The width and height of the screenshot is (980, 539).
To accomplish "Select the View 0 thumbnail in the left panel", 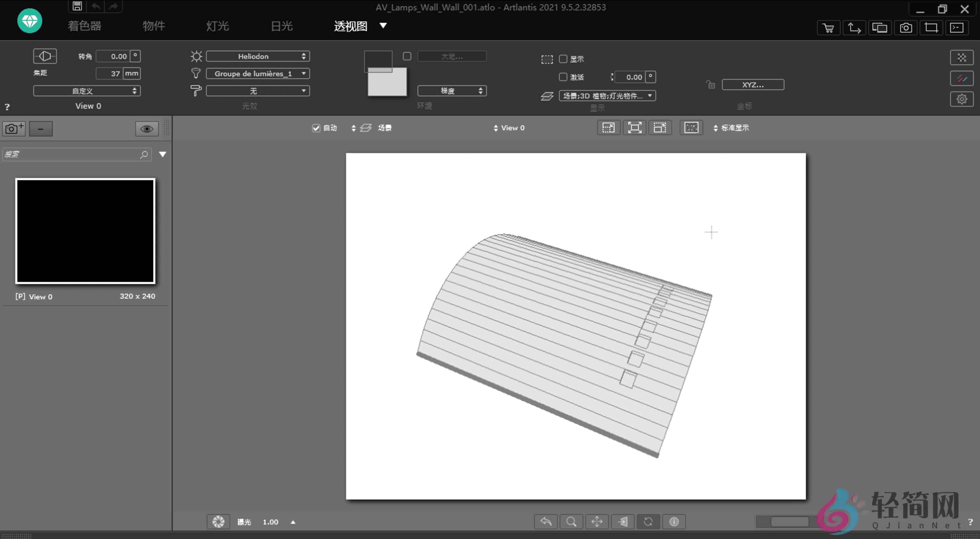I will [x=85, y=231].
